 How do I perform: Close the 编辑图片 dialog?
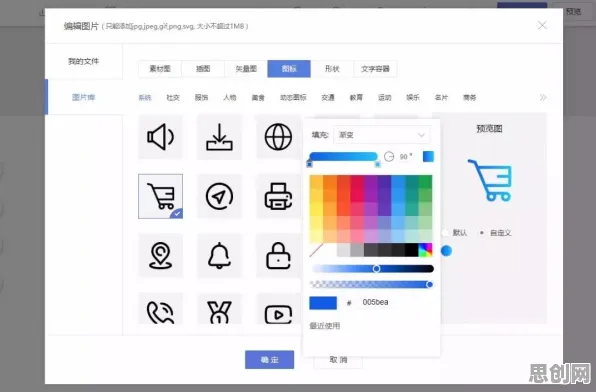click(542, 25)
